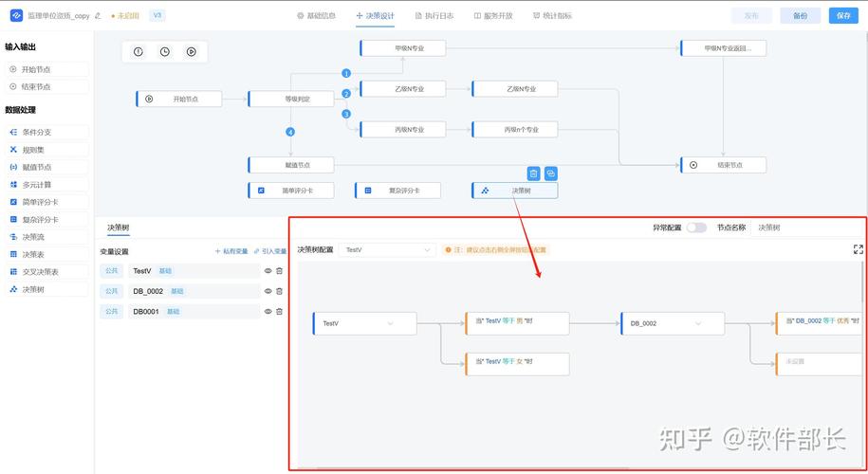Select 开始节点 in the left node palette
The height and width of the screenshot is (474, 868).
coord(47,69)
